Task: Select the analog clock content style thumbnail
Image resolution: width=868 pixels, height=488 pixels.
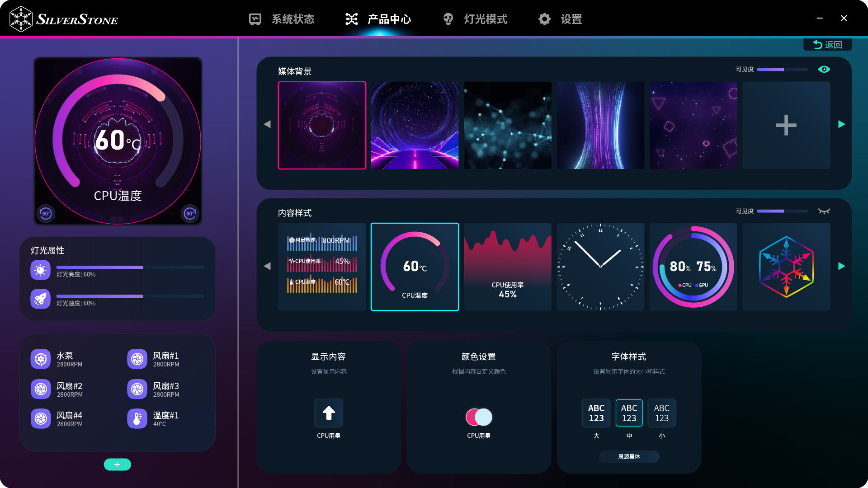Action: [x=600, y=267]
